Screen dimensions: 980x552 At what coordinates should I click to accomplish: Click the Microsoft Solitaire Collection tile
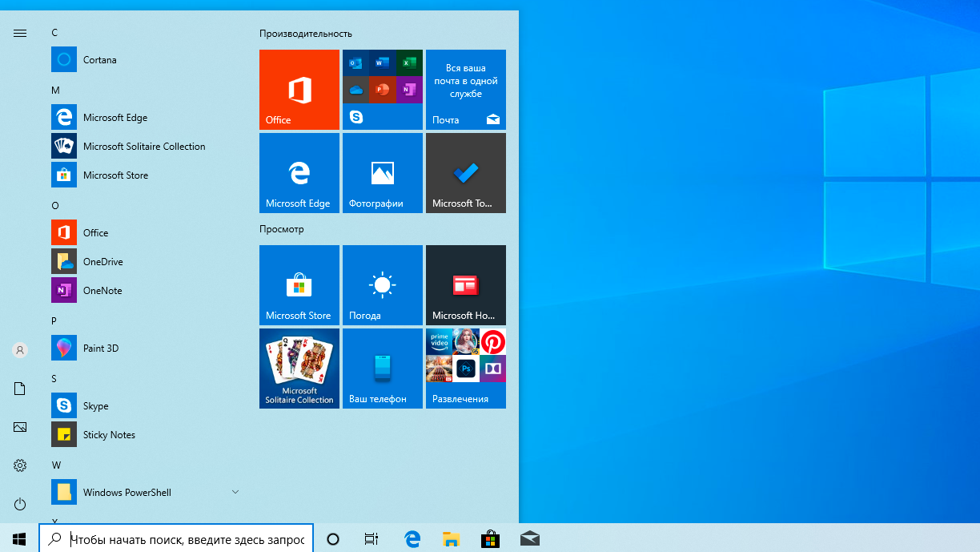pyautogui.click(x=299, y=369)
